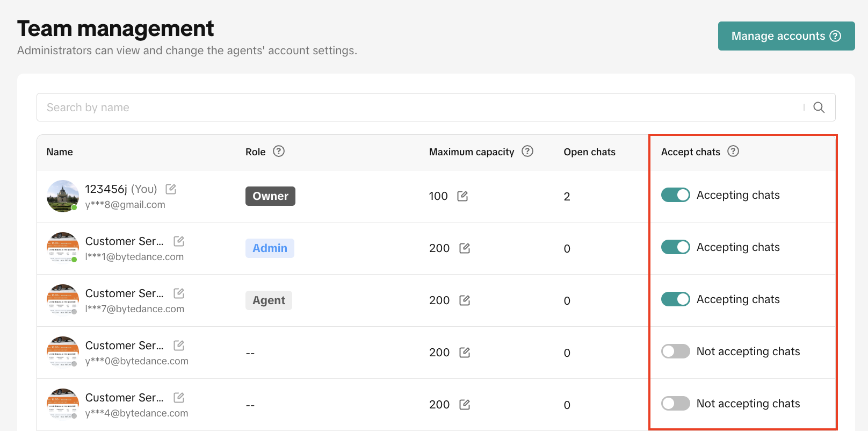
Task: Enable accepting chats for y***4@bytedance.com
Action: coord(675,404)
